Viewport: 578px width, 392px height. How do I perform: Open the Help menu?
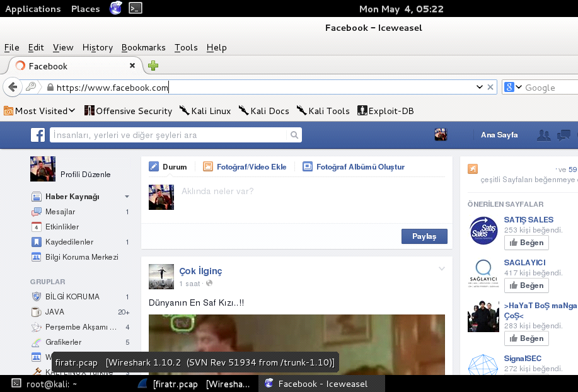(216, 47)
